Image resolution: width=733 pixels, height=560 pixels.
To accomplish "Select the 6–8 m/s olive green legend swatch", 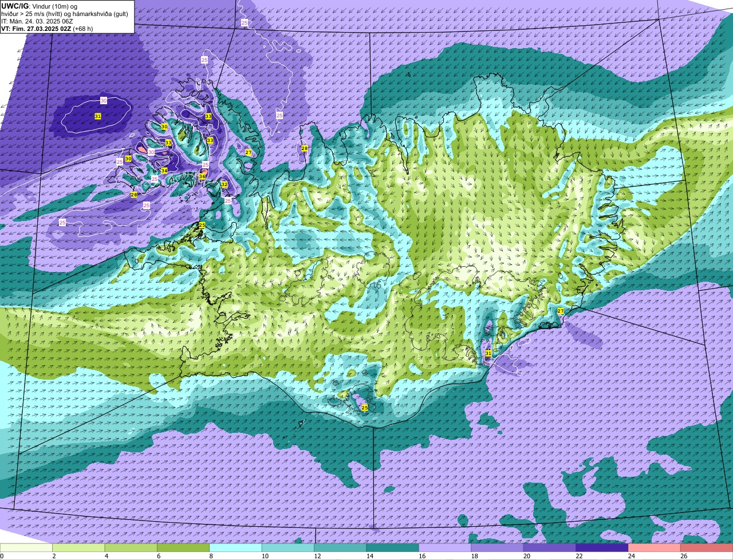I will click(183, 547).
